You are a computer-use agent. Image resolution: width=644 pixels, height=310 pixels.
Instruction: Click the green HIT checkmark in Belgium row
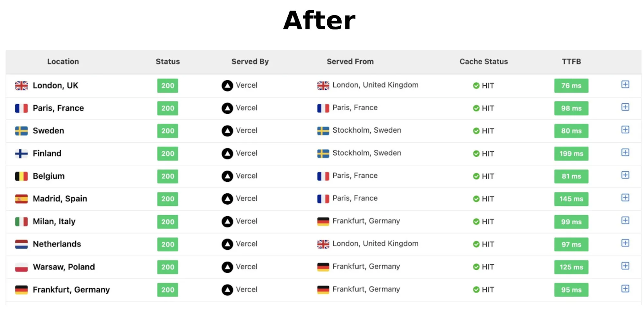(476, 176)
